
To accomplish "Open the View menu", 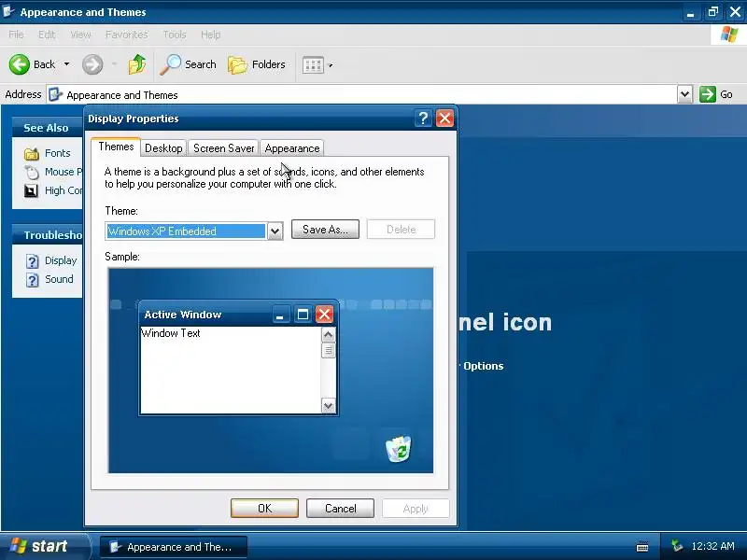I will (x=80, y=35).
